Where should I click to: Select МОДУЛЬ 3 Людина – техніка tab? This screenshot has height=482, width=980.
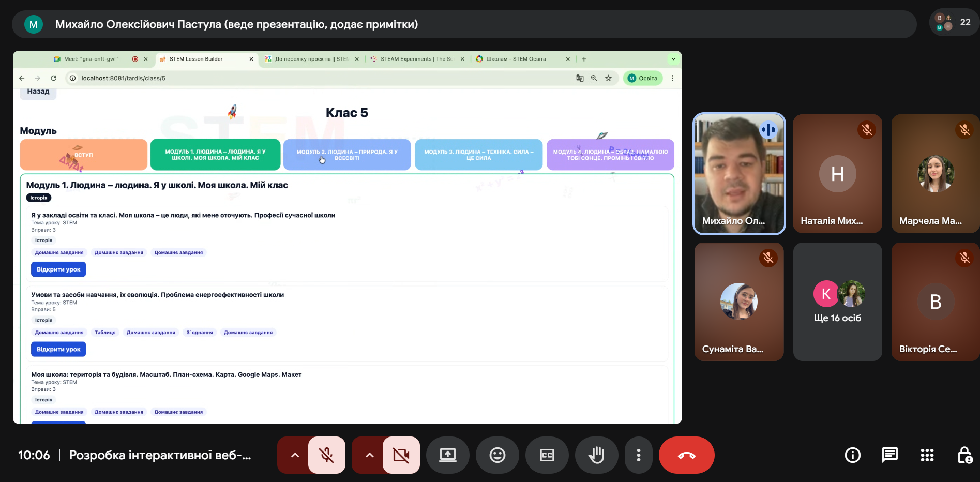click(479, 155)
